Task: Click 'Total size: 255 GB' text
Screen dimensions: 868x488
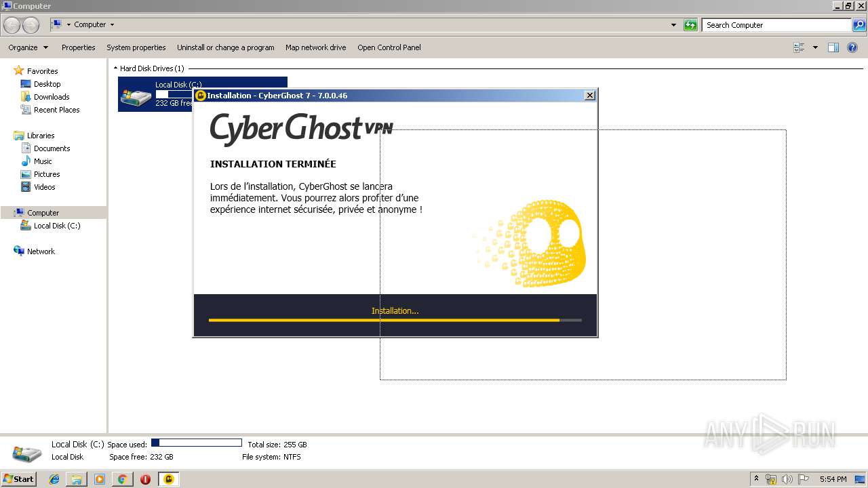Action: point(277,445)
